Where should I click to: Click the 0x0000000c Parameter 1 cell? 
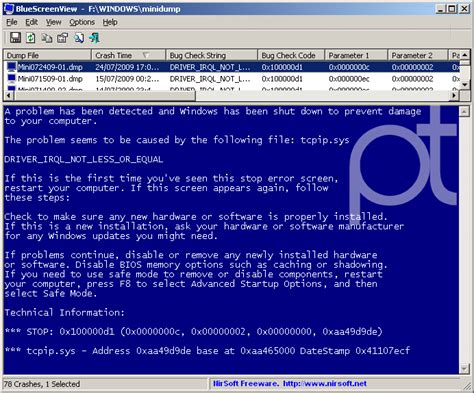(x=349, y=67)
